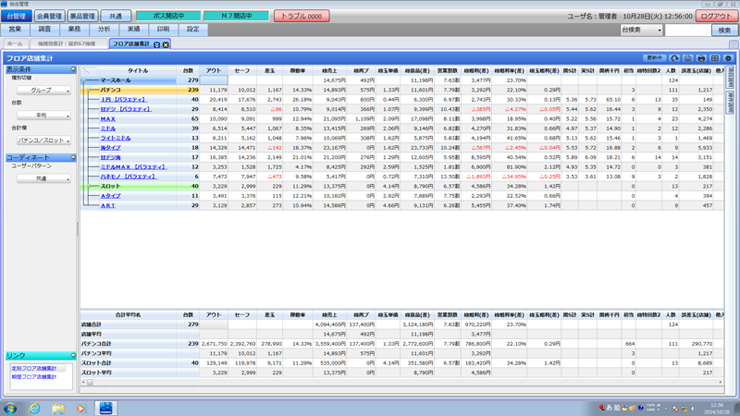
Task: Open the Windows Start button
Action: 10,408
